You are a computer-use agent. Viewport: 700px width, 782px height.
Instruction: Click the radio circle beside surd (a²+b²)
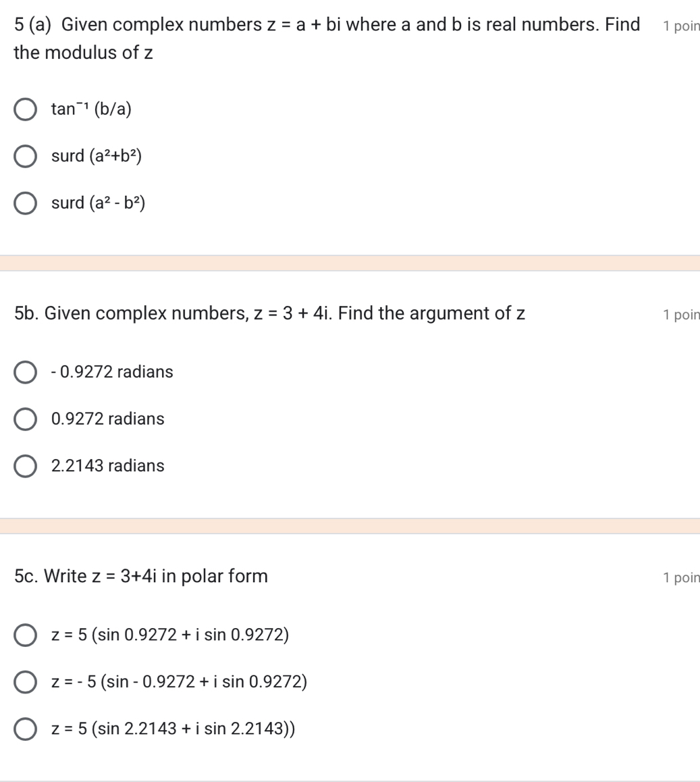(x=26, y=156)
